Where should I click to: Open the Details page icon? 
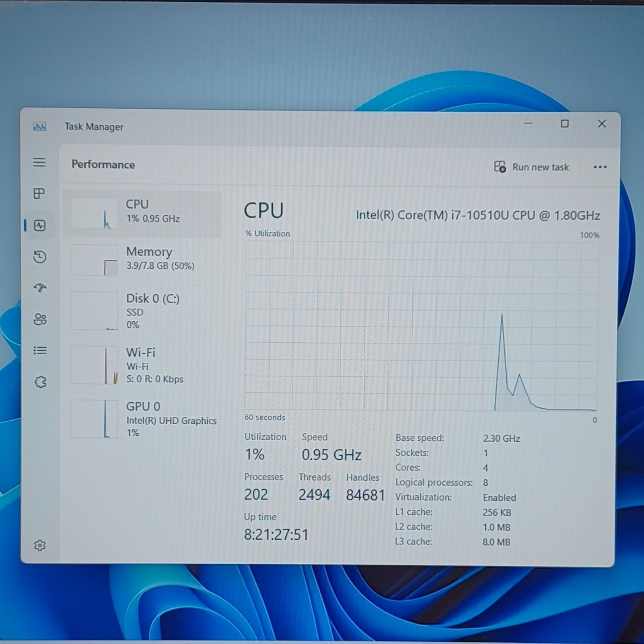(x=40, y=351)
